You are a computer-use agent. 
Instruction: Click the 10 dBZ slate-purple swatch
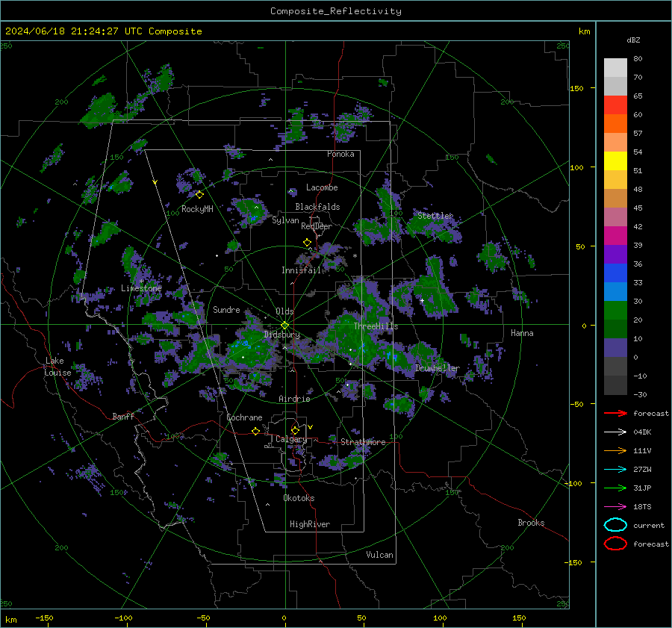(615, 348)
